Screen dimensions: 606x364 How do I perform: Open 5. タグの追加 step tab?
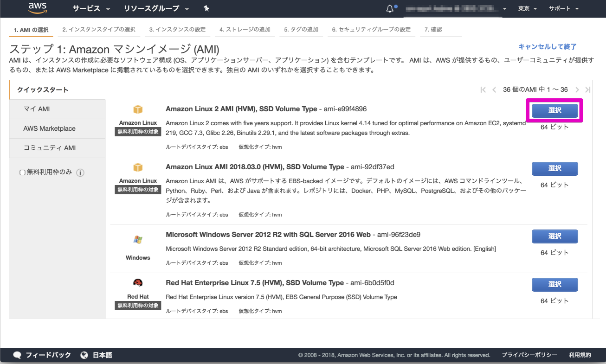click(x=301, y=30)
